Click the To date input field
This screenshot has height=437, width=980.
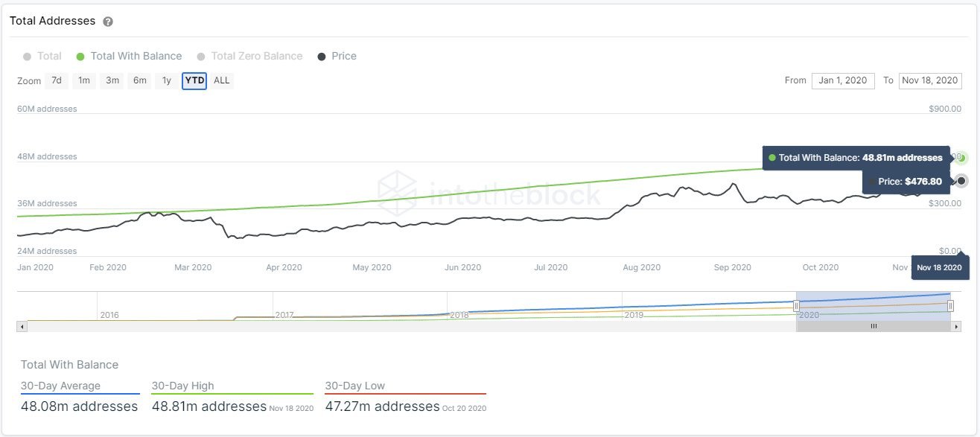pos(930,80)
